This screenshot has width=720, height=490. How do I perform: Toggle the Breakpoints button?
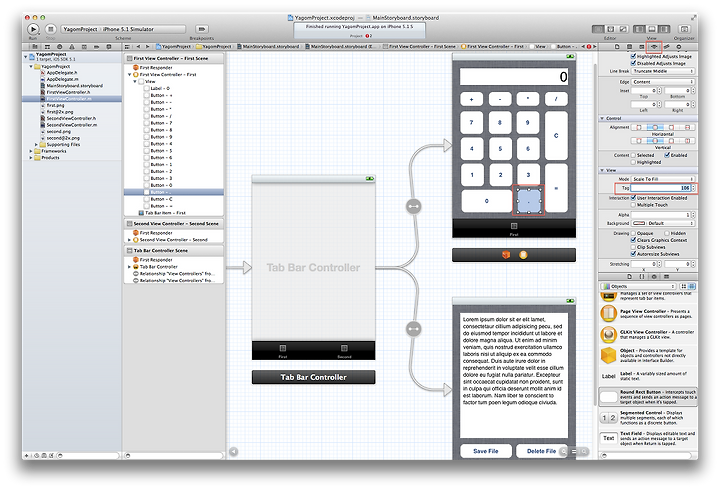click(202, 29)
